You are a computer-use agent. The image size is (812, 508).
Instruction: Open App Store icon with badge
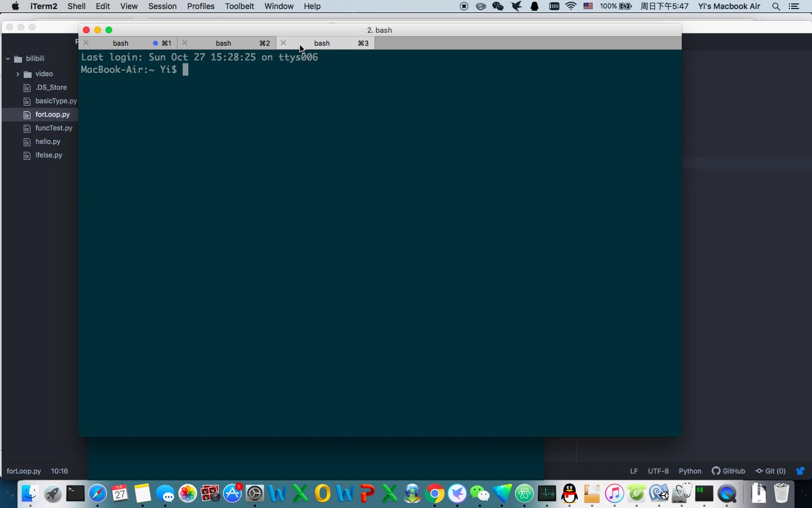coord(233,494)
